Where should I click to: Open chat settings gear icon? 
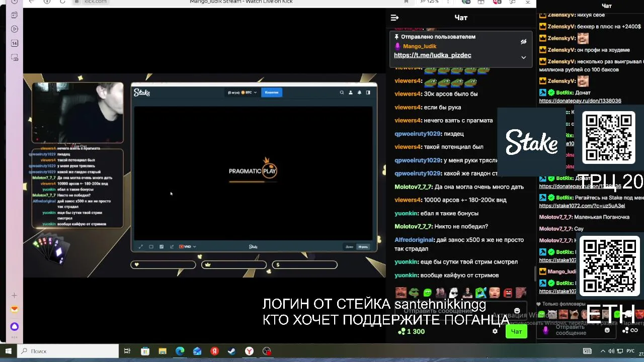coord(495,331)
